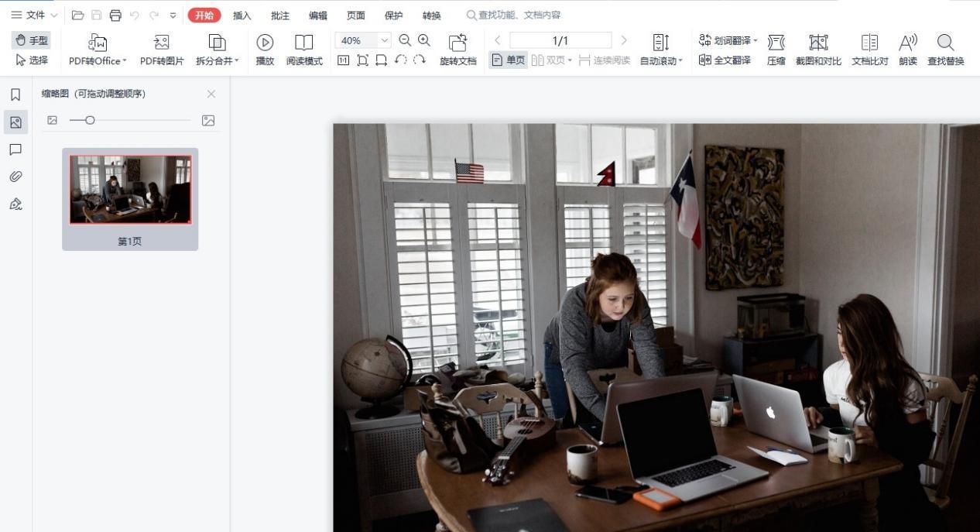Click the fit page icon

point(362,60)
